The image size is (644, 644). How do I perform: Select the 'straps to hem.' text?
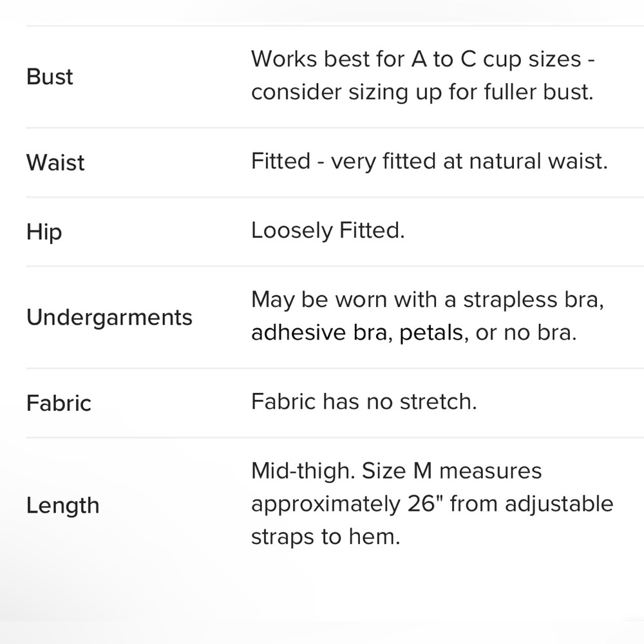click(x=325, y=537)
